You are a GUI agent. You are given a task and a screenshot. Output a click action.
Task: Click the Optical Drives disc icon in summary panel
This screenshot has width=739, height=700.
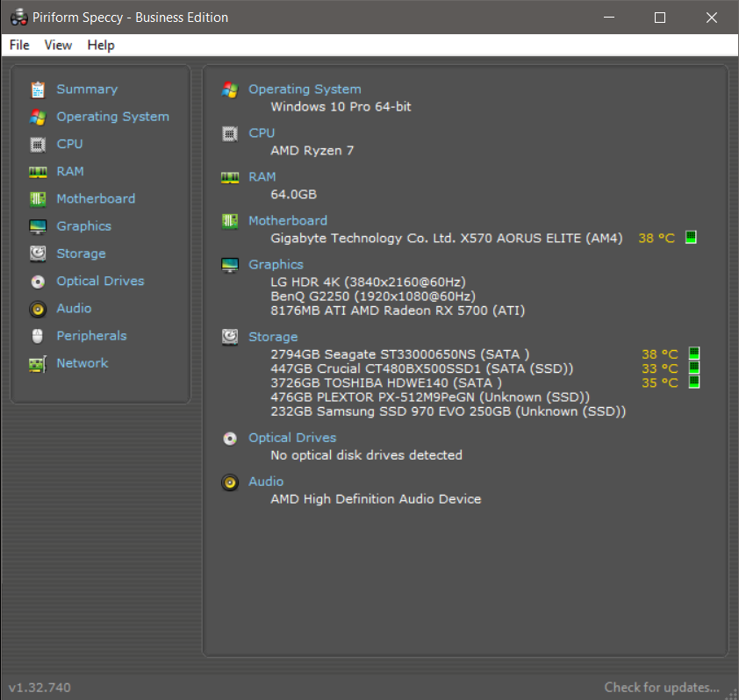click(x=230, y=439)
